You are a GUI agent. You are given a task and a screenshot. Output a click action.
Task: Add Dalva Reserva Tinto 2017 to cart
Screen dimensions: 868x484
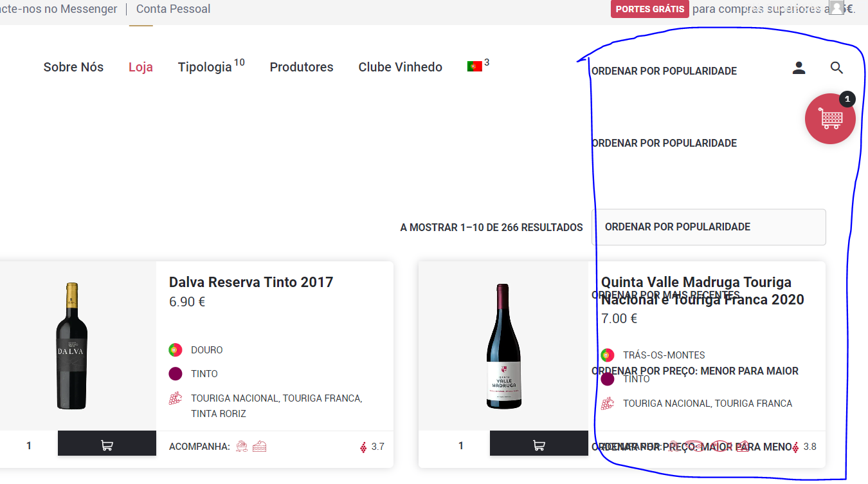[107, 445]
